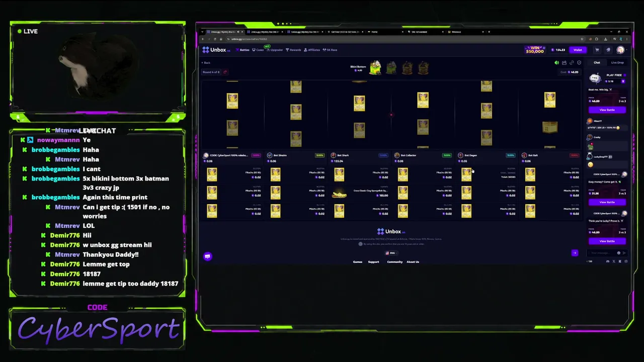The height and width of the screenshot is (362, 644).
Task: Click Bot Collector player avatar
Action: 397,155
